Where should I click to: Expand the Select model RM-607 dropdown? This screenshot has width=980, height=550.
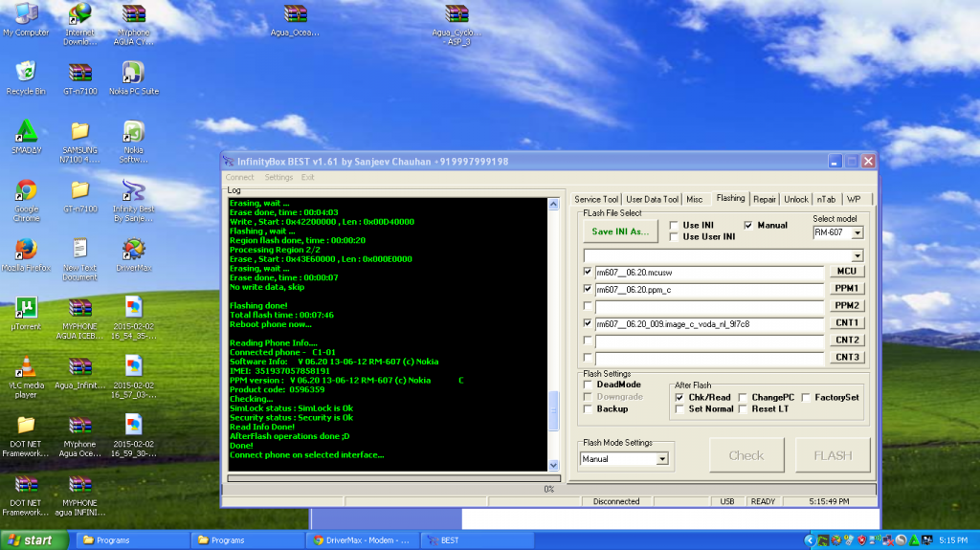pos(857,232)
